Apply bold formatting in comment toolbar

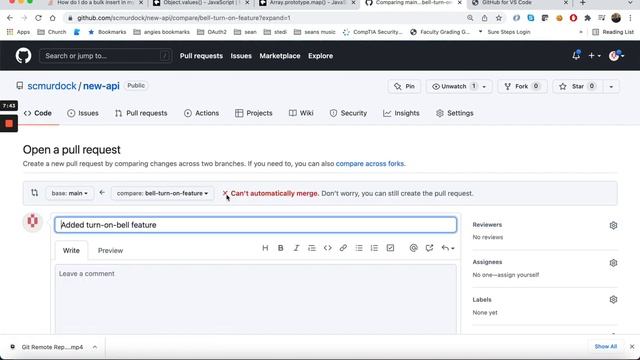(281, 248)
